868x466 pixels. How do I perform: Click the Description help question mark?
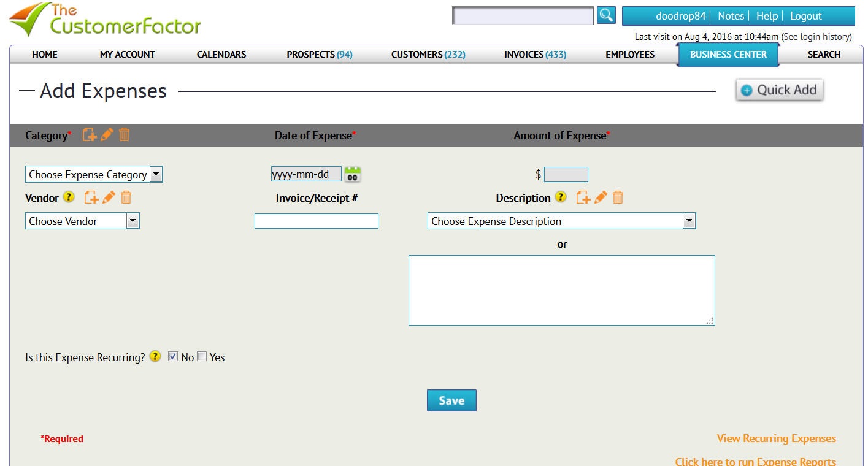click(561, 197)
